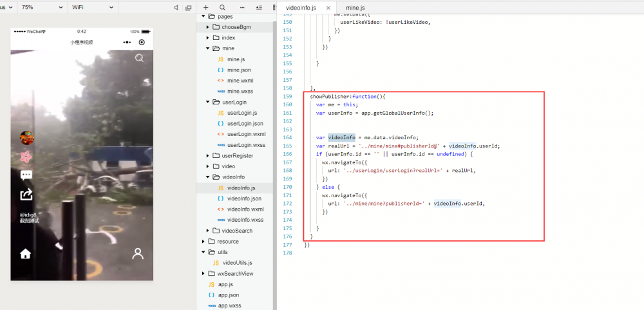Open comments with the speech bubble icon

coord(26,175)
